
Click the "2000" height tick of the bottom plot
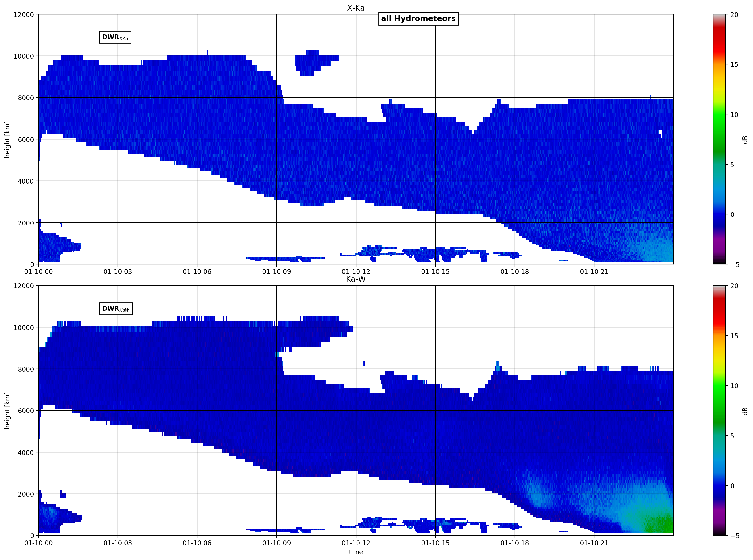pos(26,494)
